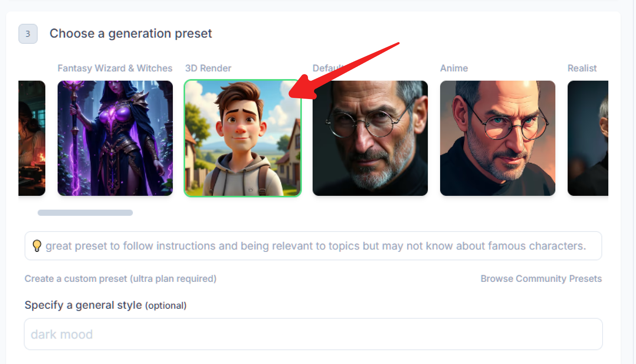
Task: Click the Fantasy Wizard & Witches label
Action: tap(115, 68)
